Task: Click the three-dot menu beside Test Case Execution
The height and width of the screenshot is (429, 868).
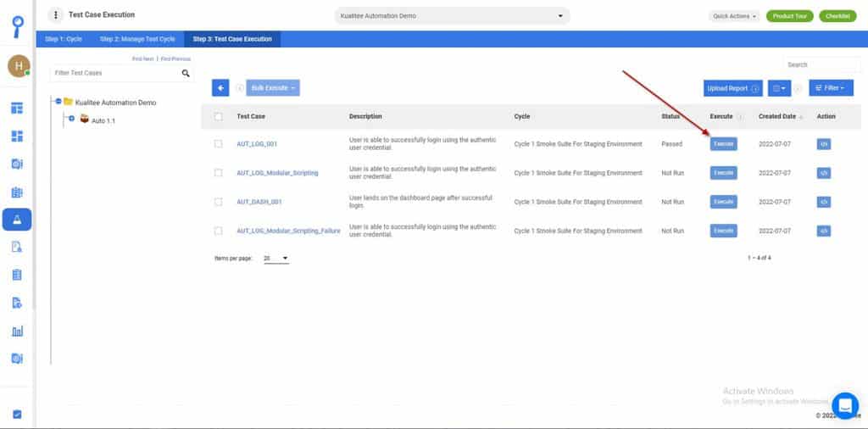Action: click(55, 15)
